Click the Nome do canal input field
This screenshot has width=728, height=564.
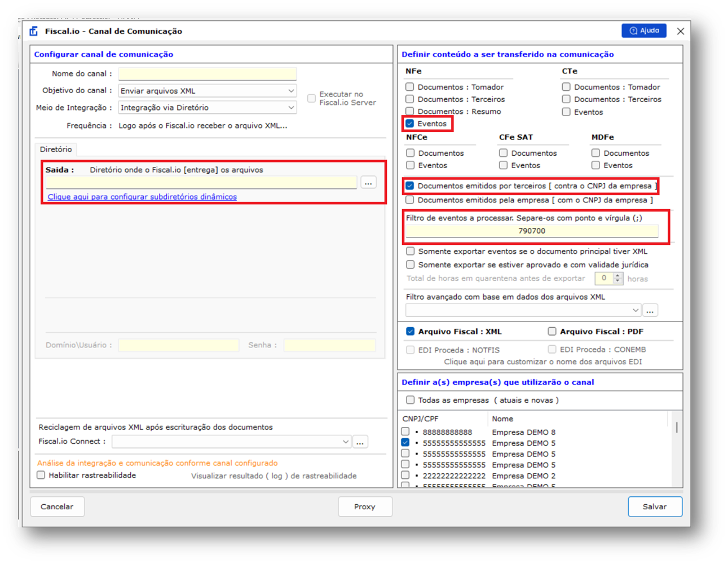coord(208,74)
